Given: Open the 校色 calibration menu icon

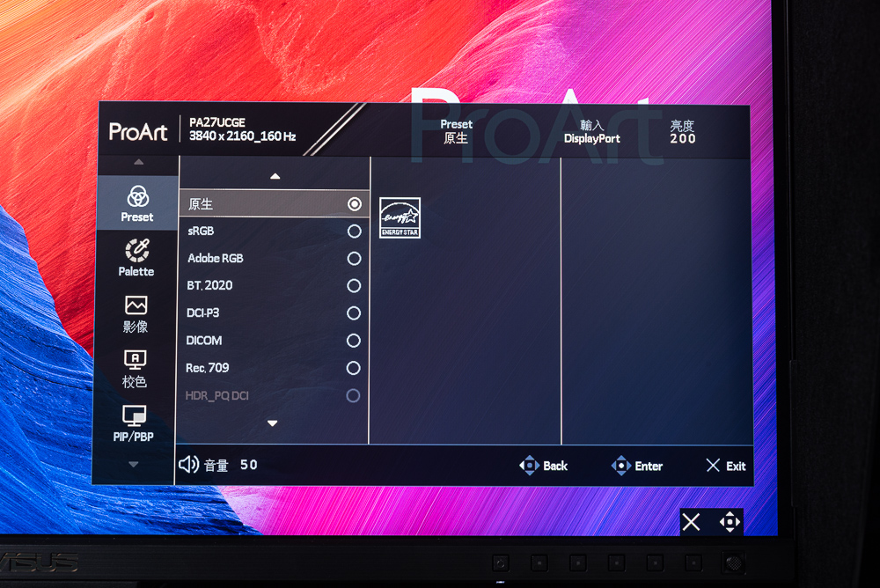Looking at the screenshot, I should coord(135,359).
